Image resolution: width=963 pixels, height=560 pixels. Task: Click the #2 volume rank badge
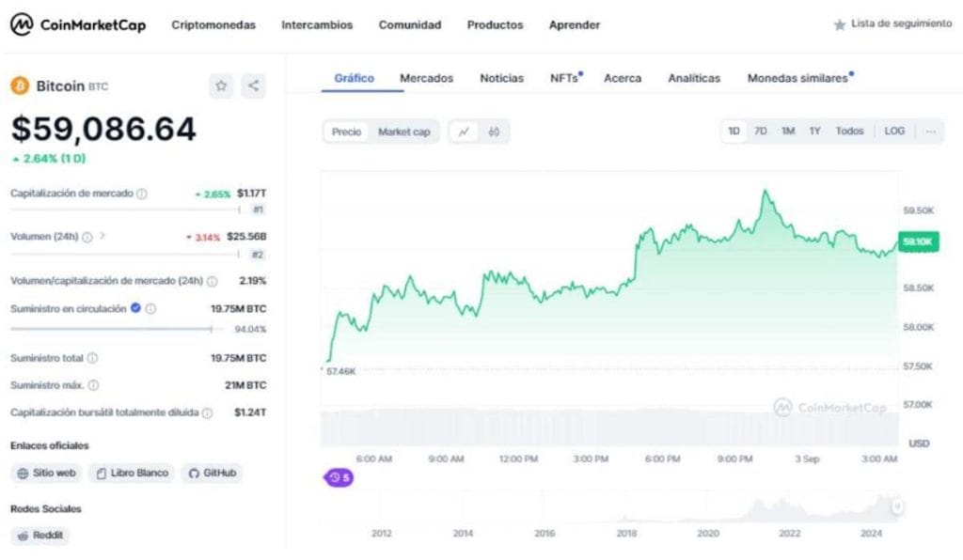click(258, 256)
